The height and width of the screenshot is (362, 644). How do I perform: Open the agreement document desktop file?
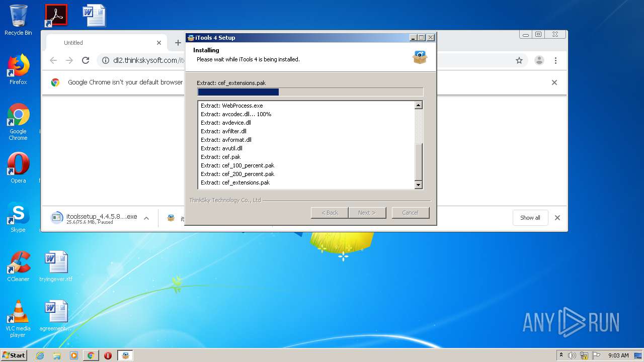click(x=56, y=316)
